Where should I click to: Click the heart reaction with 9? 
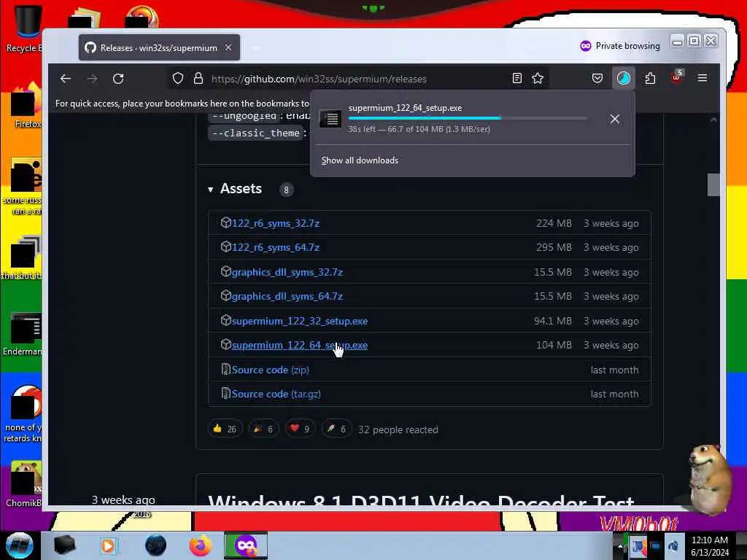point(300,429)
